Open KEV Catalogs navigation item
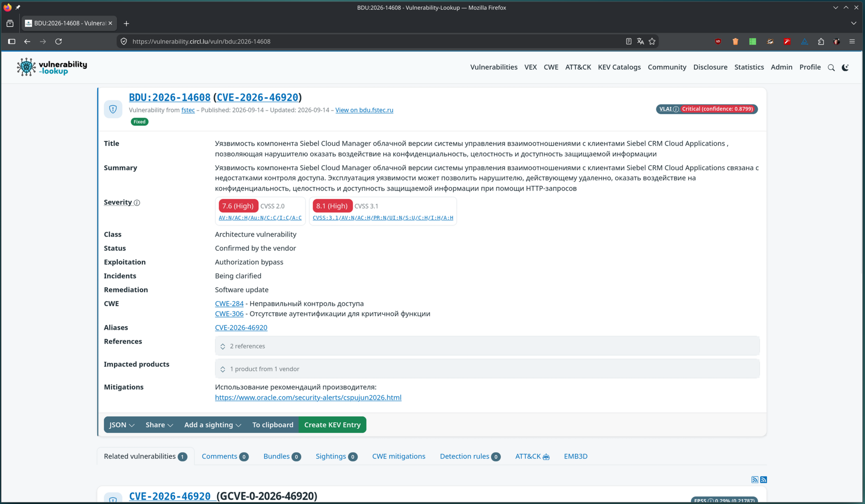Screen dimensions: 865x504 (x=619, y=67)
